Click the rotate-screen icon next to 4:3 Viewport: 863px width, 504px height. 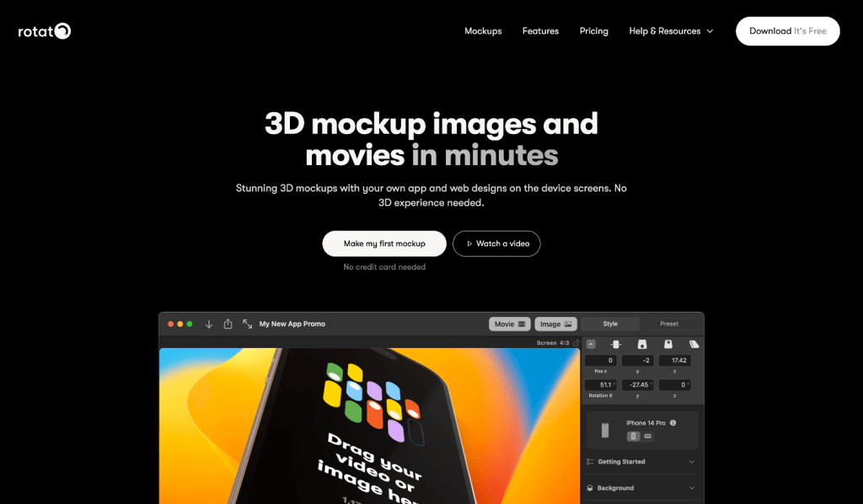pos(576,343)
